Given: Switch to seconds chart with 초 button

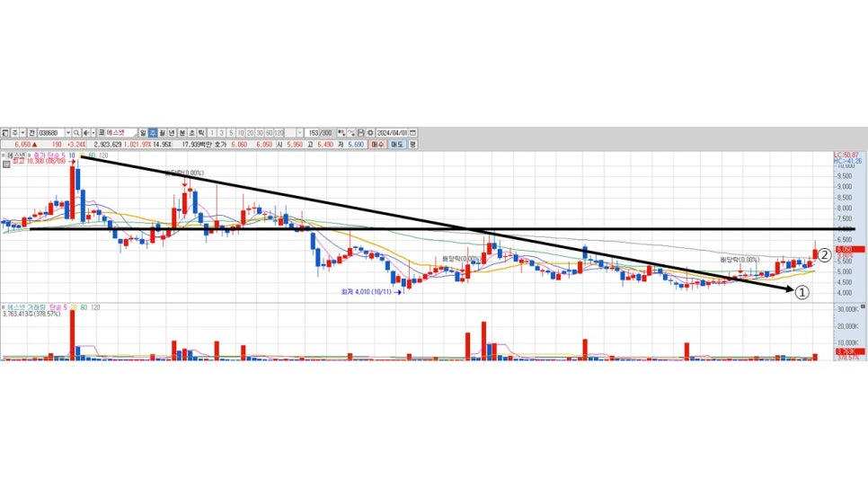Looking at the screenshot, I should [191, 133].
